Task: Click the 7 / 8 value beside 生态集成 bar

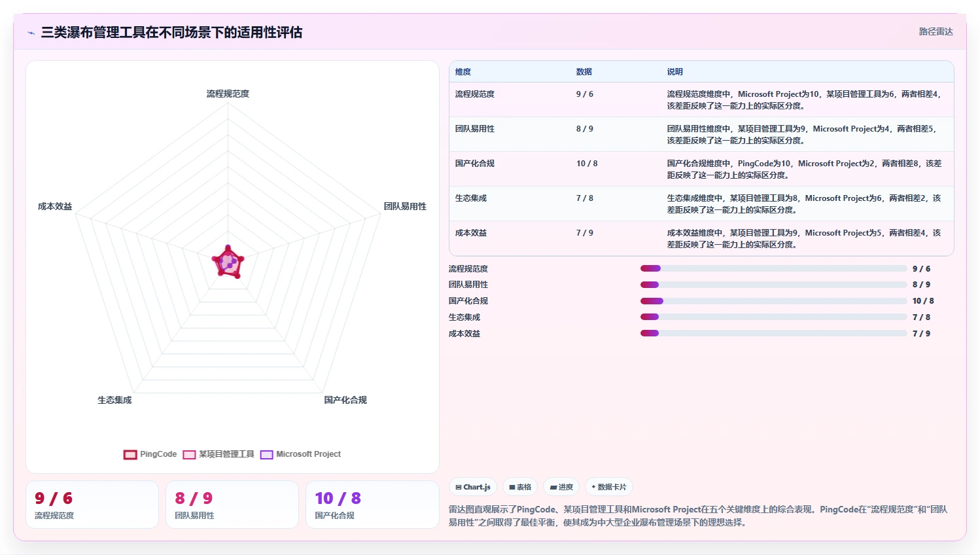Action: 921,317
